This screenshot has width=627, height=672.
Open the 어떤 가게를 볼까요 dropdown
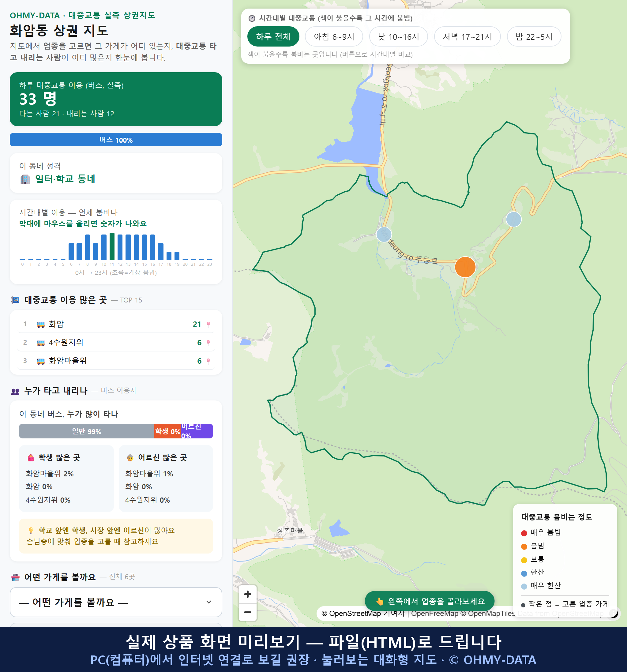click(x=116, y=602)
